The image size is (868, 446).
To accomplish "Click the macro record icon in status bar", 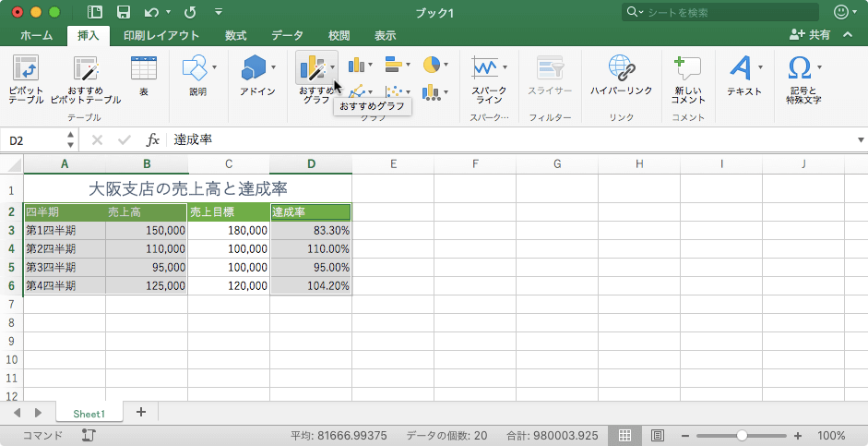I will pos(89,436).
